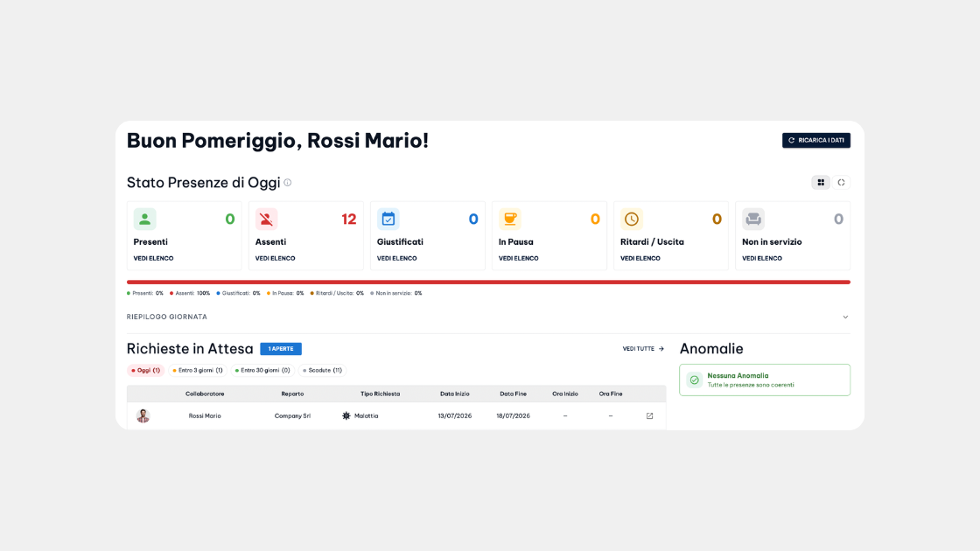Click the Company Srl cell
The height and width of the screenshot is (551, 980).
[x=292, y=415]
